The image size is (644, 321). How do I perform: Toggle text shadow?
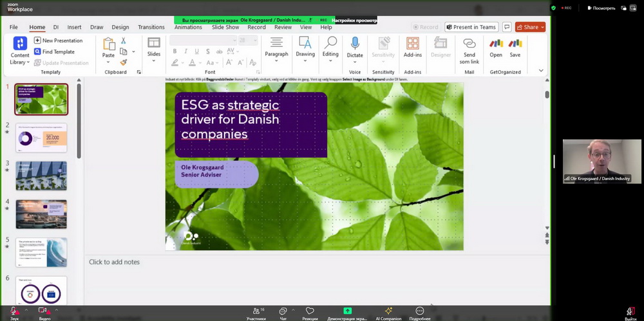click(208, 51)
